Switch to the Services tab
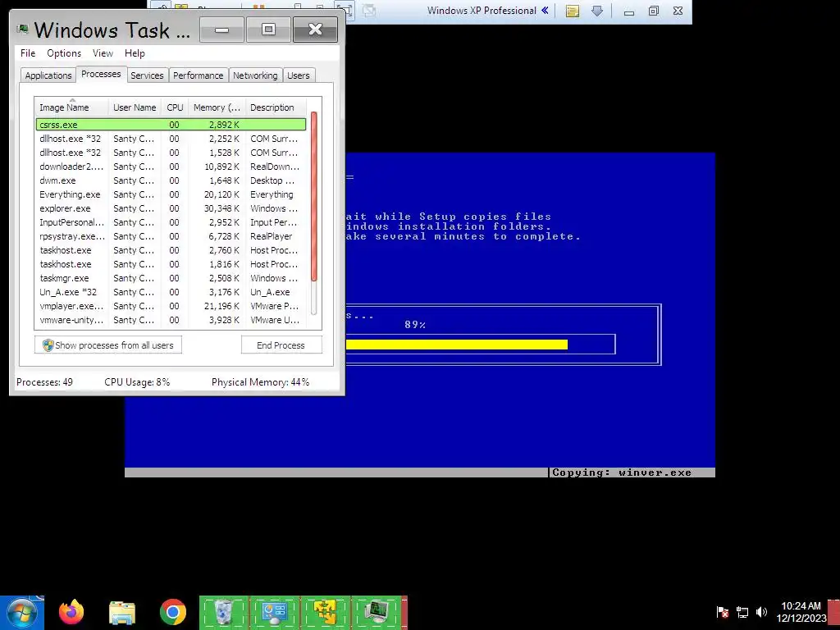The height and width of the screenshot is (630, 840). (147, 75)
